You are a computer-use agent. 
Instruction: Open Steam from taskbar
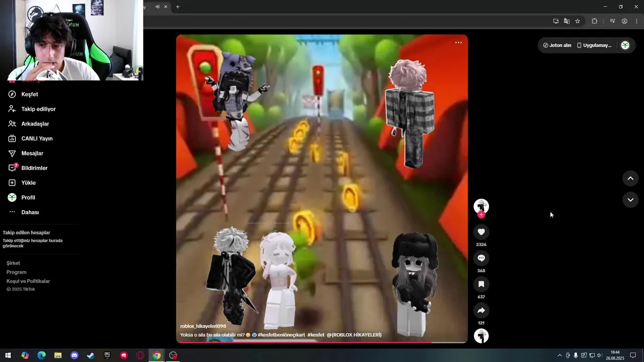91,355
